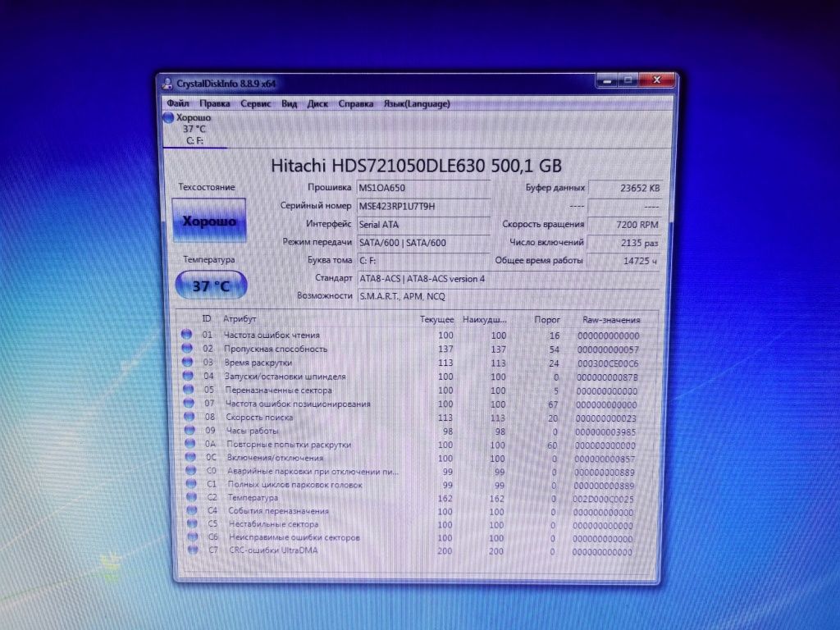The height and width of the screenshot is (630, 840).
Task: Click the power-on count 2135 раз
Action: point(623,243)
